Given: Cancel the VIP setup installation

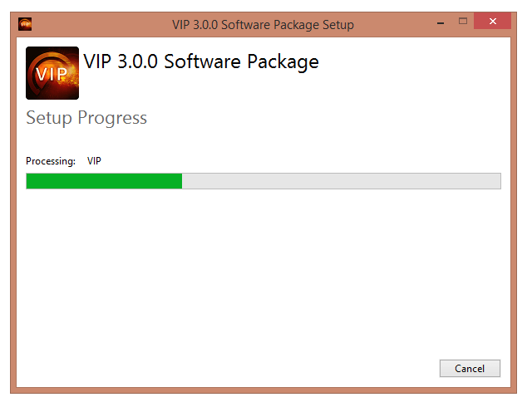Looking at the screenshot, I should click(470, 368).
